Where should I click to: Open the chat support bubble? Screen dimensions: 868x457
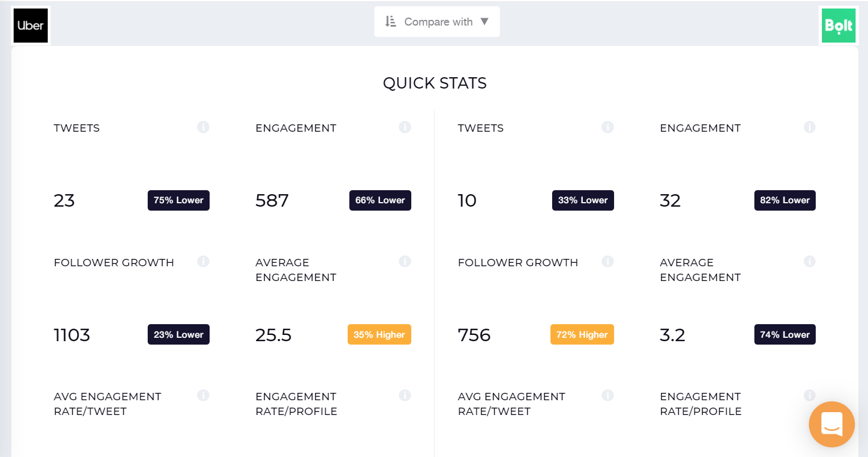click(x=832, y=424)
